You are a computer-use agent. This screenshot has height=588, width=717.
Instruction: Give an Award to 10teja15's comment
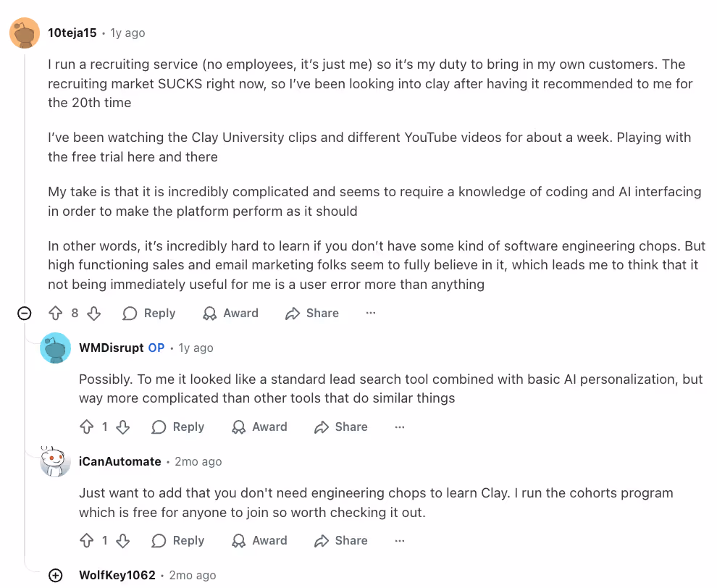pos(230,313)
